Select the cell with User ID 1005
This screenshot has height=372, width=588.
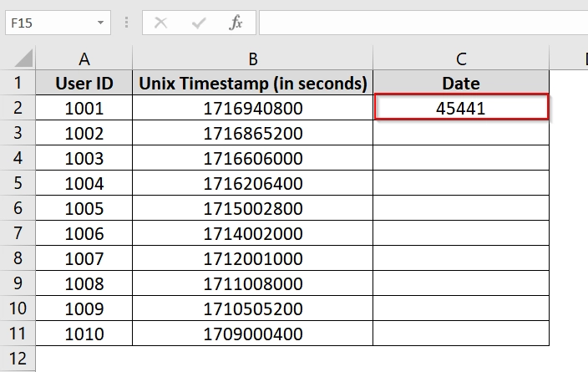tap(84, 208)
